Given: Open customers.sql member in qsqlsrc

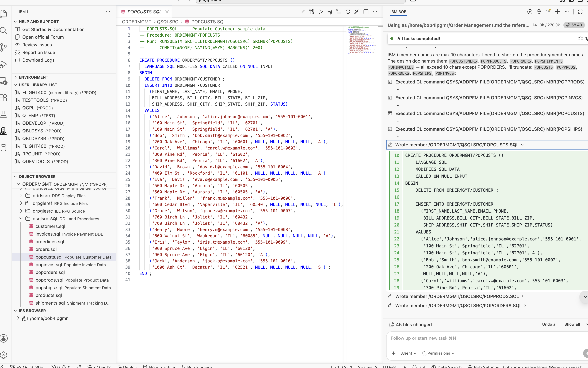Looking at the screenshot, I should point(50,226).
